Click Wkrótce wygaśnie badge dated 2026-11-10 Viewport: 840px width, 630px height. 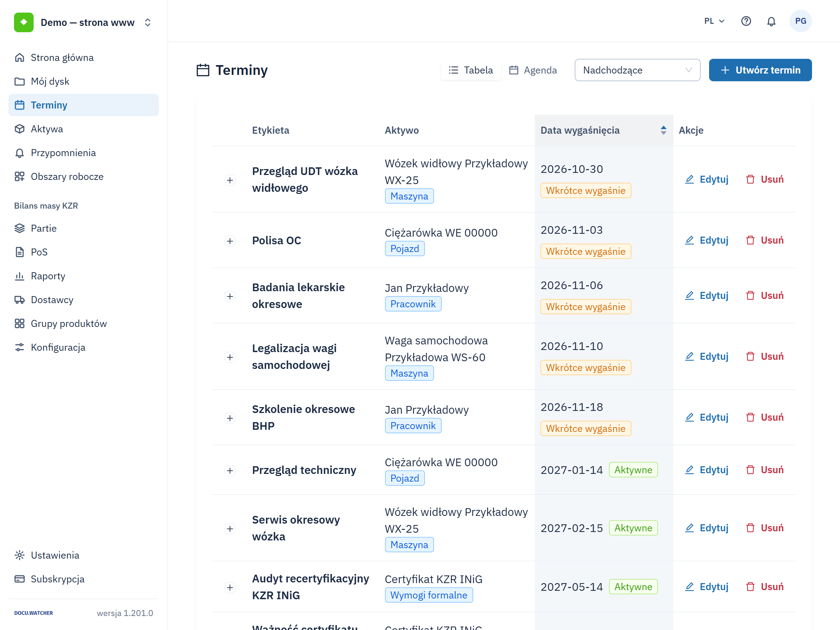(586, 367)
